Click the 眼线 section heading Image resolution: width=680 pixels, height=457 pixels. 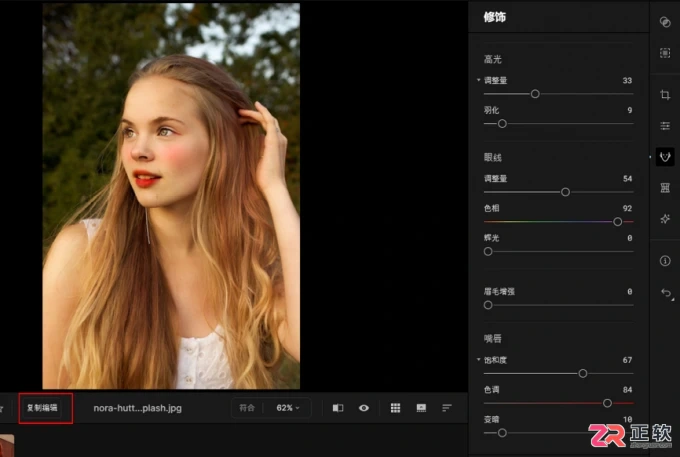tap(493, 157)
